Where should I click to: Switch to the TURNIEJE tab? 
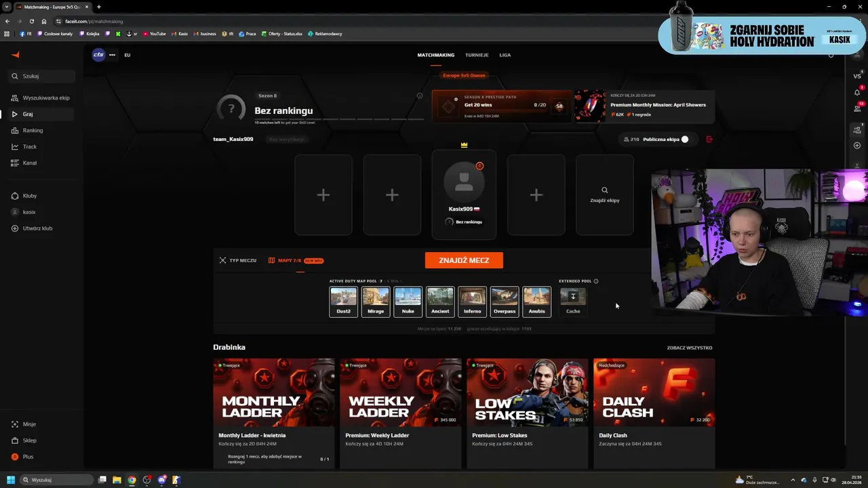click(477, 55)
